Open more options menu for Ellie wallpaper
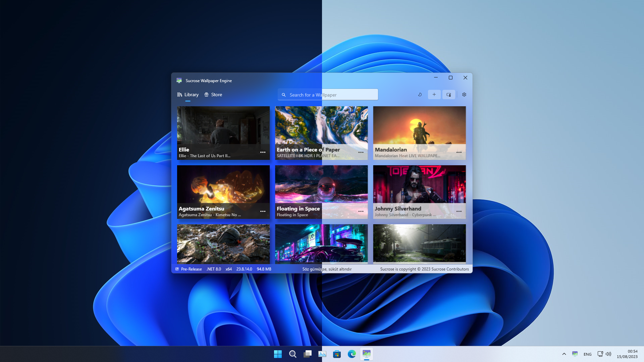The height and width of the screenshot is (362, 644). 263,152
